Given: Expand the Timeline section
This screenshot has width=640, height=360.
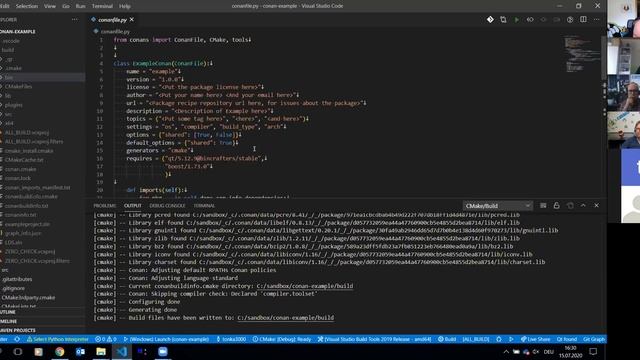Looking at the screenshot, I should click(42, 321).
